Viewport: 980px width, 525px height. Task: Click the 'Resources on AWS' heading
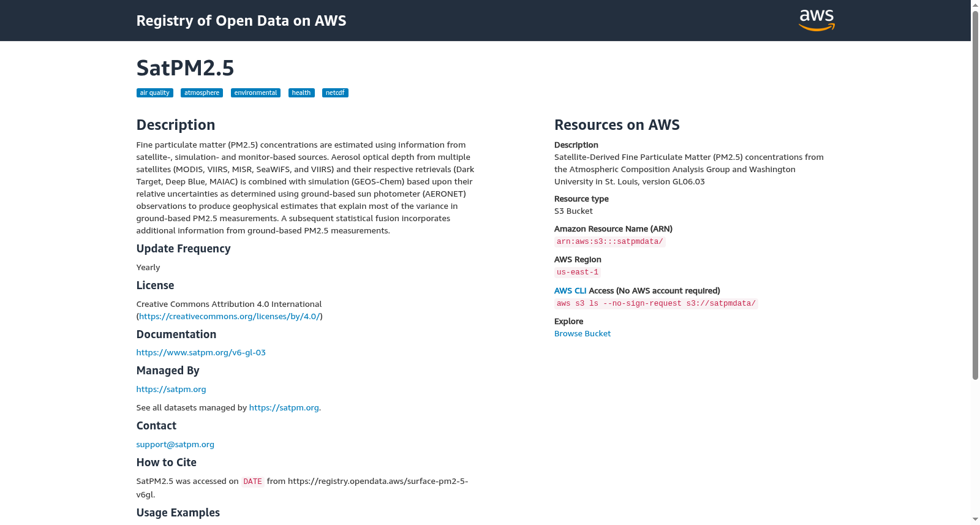[x=617, y=125]
